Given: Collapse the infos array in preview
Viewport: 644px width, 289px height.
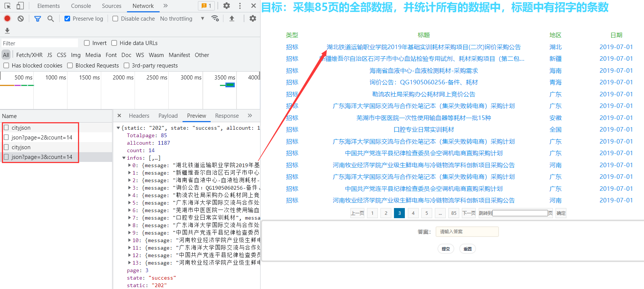Looking at the screenshot, I should pos(124,158).
